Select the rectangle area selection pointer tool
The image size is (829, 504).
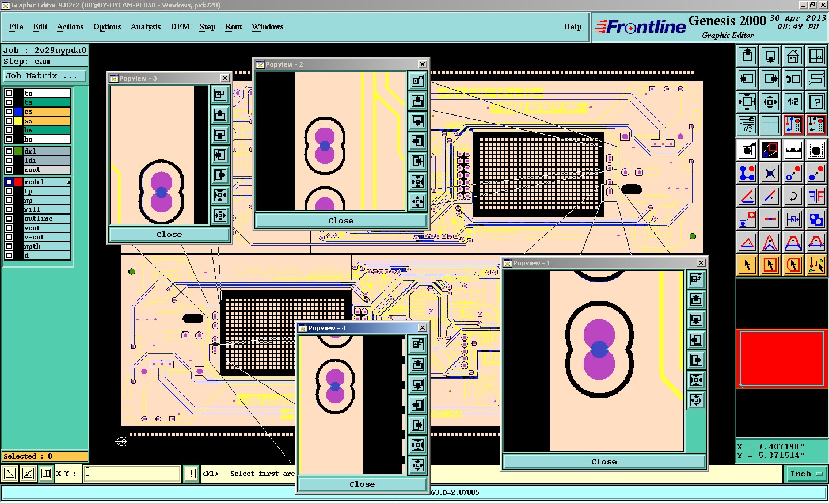(x=770, y=265)
